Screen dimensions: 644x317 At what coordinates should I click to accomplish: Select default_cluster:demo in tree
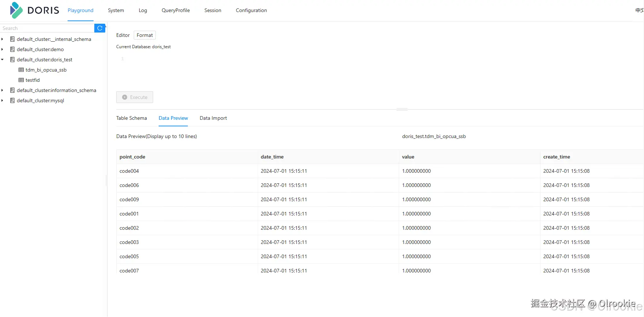click(x=40, y=49)
